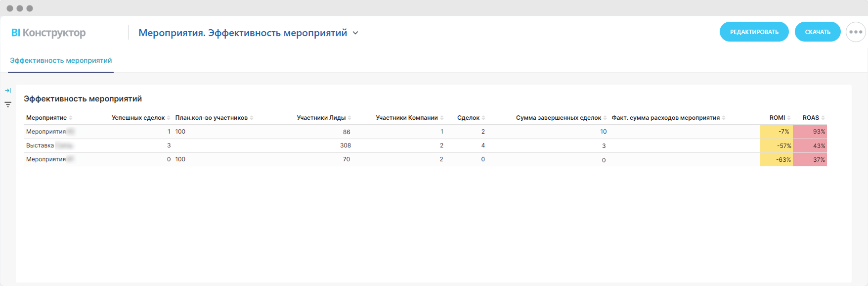Sort by Участники Компании sort icon
Viewport: 868px width, 286px height.
tap(442, 118)
